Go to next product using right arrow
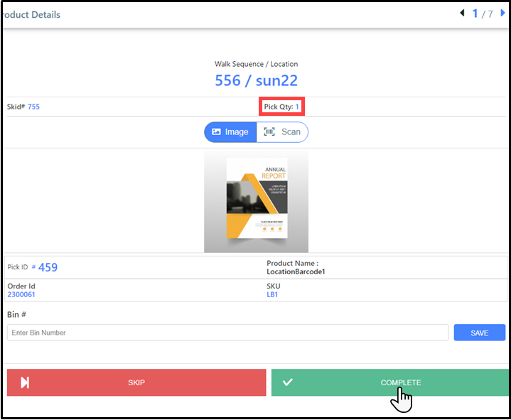 pyautogui.click(x=502, y=13)
